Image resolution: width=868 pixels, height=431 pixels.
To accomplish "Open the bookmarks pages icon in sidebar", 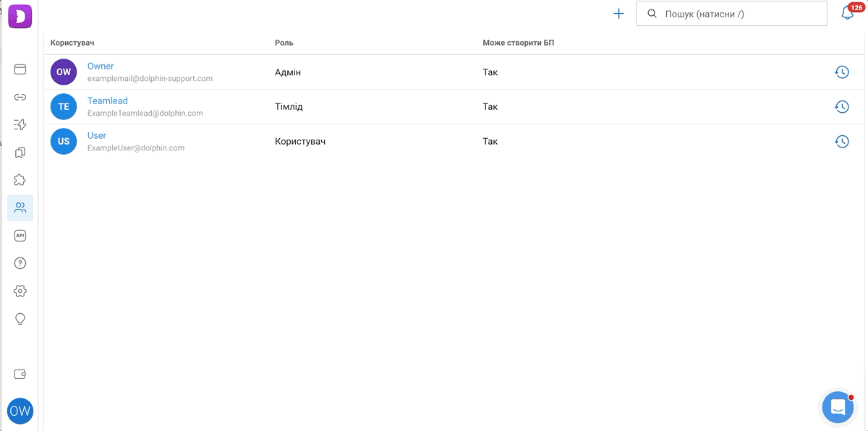I will [20, 153].
